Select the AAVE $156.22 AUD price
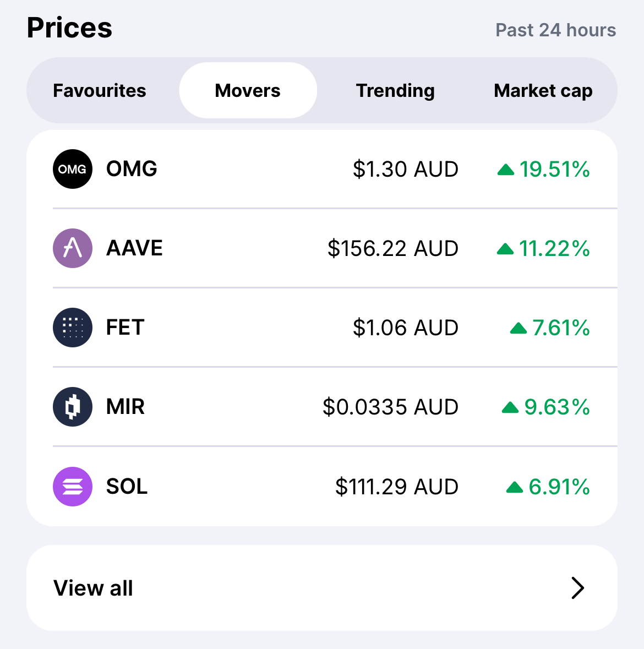The width and height of the screenshot is (644, 649). coord(393,248)
